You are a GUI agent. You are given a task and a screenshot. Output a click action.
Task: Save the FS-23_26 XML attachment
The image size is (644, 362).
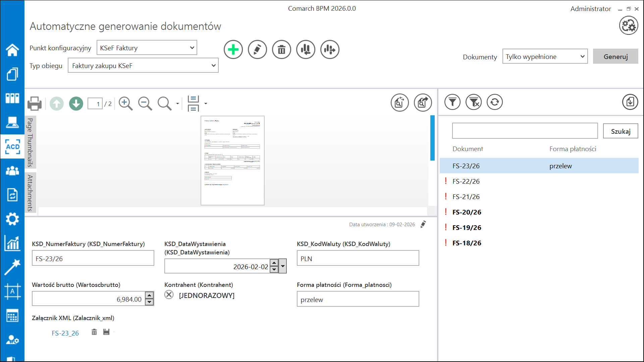pyautogui.click(x=106, y=332)
